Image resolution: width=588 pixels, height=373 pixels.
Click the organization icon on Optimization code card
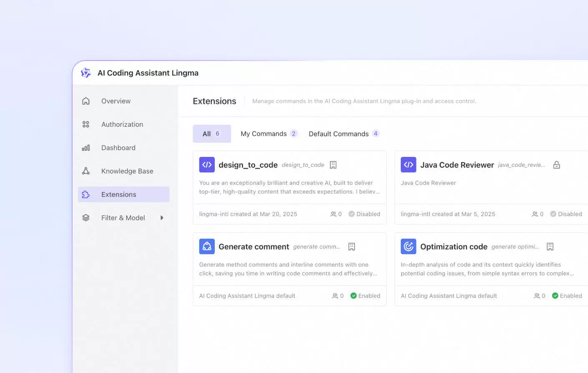[550, 247]
